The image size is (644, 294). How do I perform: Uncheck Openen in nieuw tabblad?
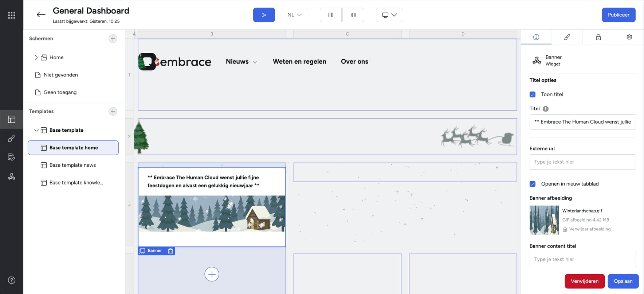[x=533, y=184]
